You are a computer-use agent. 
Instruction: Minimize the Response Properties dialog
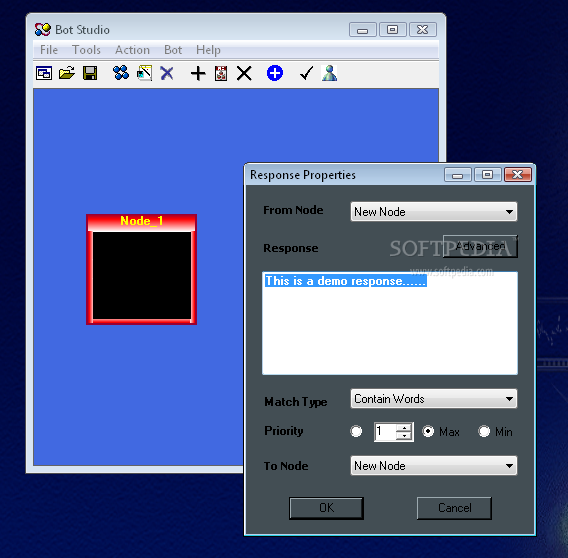[x=458, y=175]
